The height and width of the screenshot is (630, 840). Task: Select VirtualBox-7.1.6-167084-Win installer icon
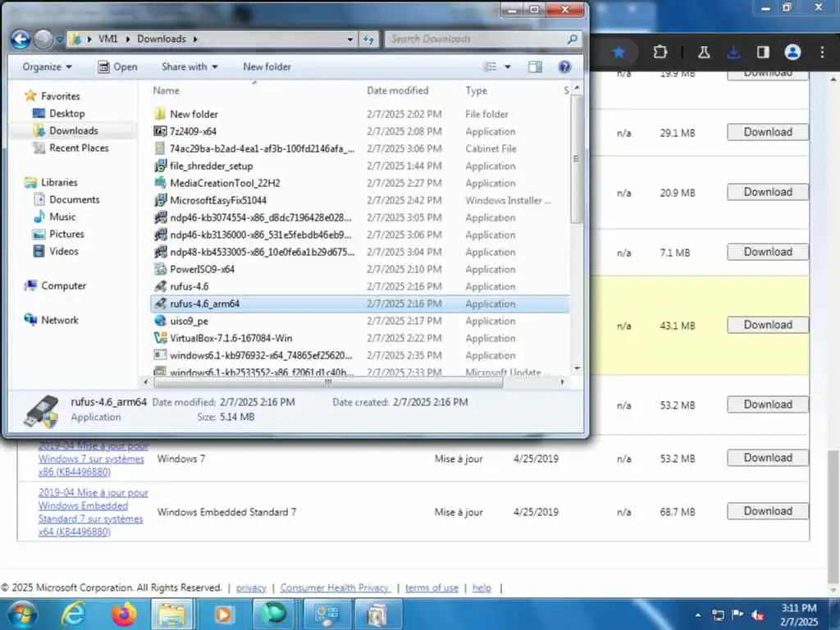(x=160, y=338)
